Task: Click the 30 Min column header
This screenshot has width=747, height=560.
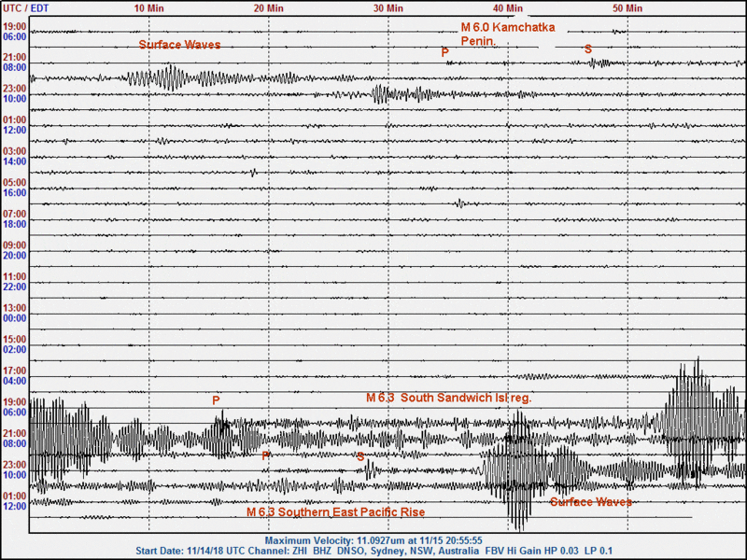Action: pyautogui.click(x=387, y=7)
